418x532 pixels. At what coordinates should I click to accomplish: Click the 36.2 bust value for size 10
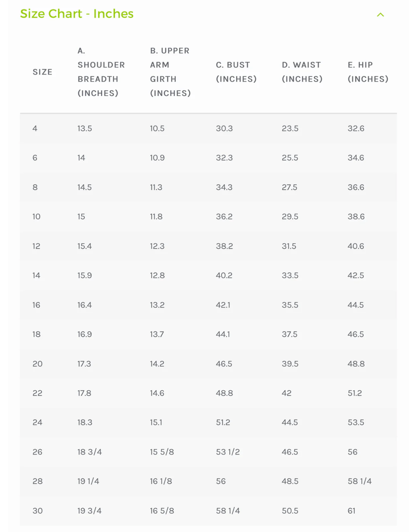point(224,217)
